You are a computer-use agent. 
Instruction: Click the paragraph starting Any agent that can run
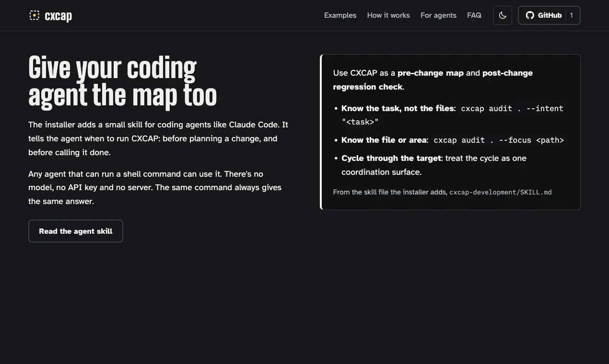pos(155,187)
